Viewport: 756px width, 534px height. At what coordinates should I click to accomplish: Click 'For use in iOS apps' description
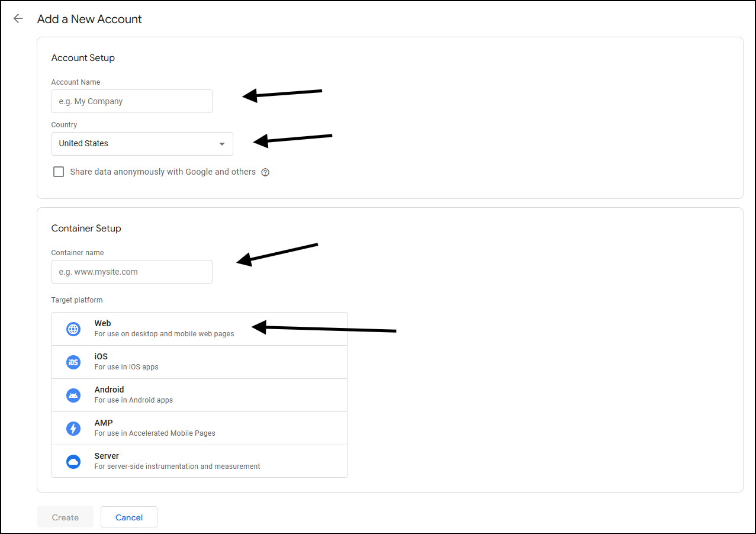(127, 367)
